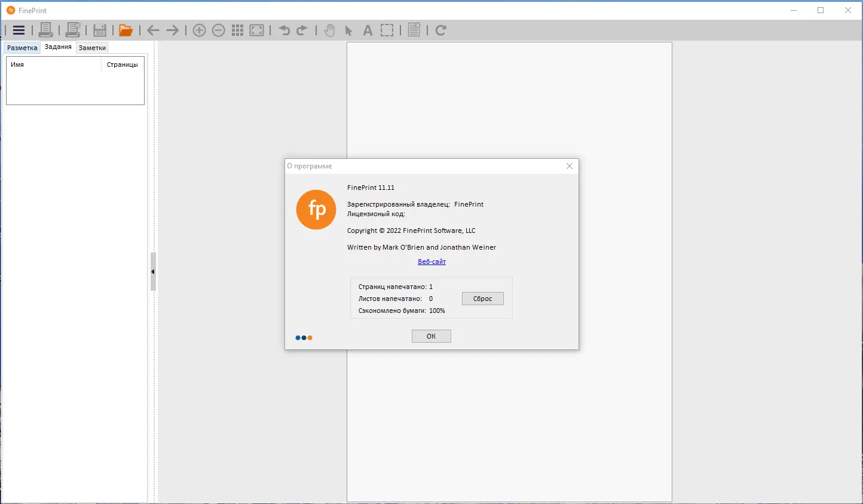Select the dashed rectangle selection tool

pos(387,30)
